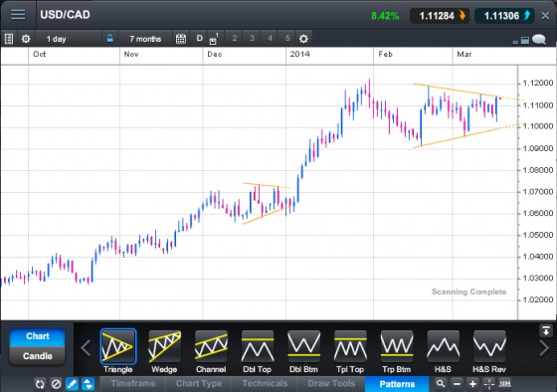557x392 pixels.
Task: Switch to the Technicals tab
Action: click(265, 384)
